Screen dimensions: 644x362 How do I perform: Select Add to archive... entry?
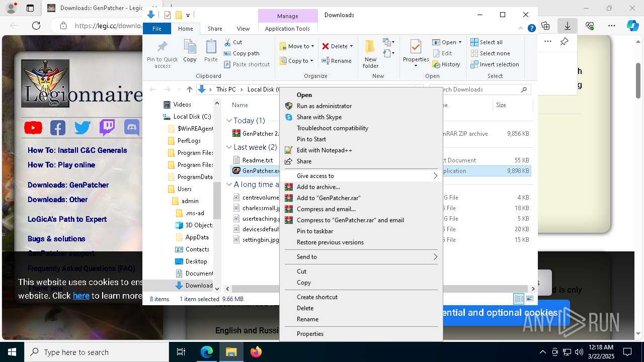tap(361, 187)
